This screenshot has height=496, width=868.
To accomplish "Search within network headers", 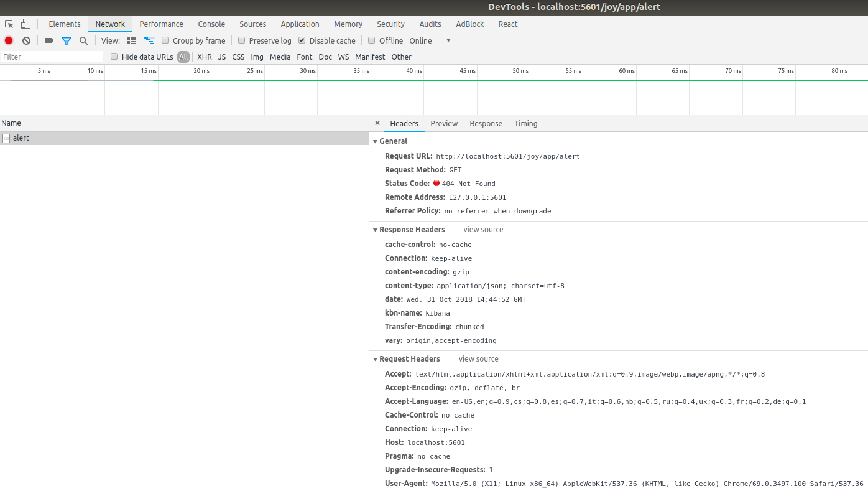I will click(83, 40).
